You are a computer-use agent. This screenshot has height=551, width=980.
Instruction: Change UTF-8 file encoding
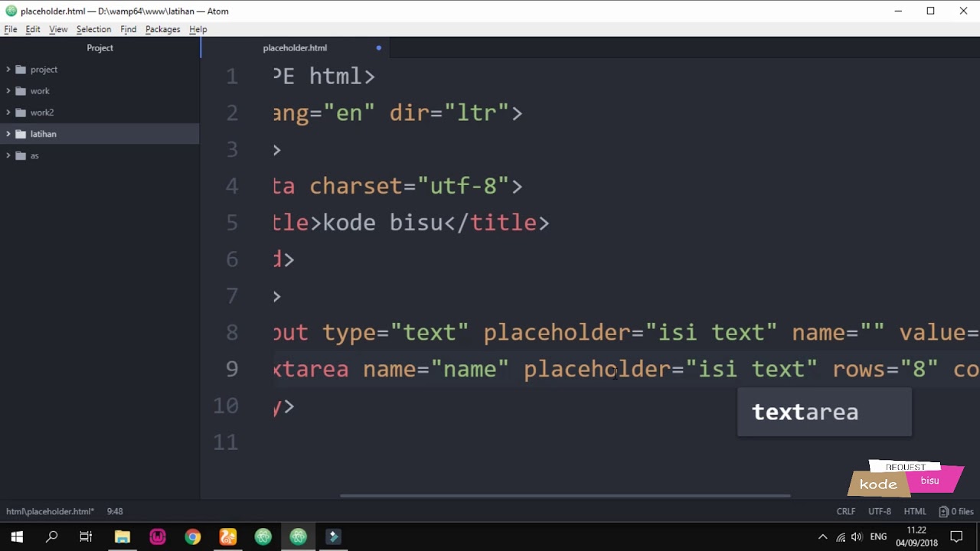pos(880,511)
